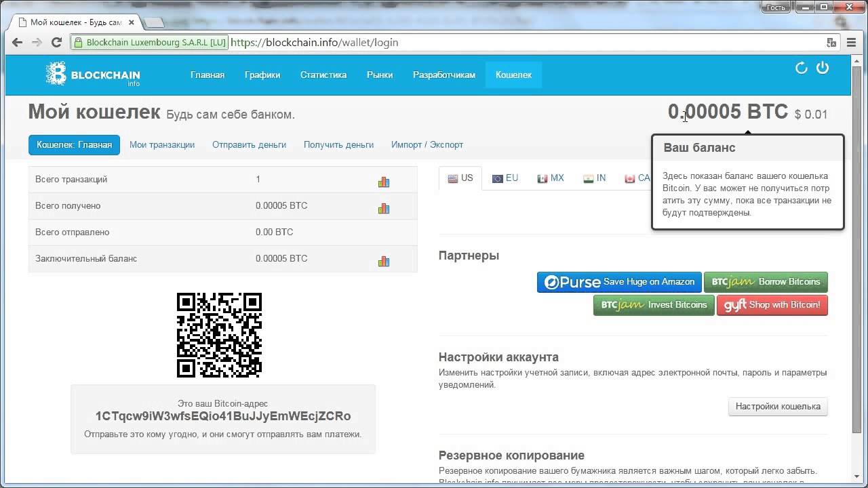The width and height of the screenshot is (868, 488).
Task: Click browser back arrow
Action: click(x=18, y=42)
